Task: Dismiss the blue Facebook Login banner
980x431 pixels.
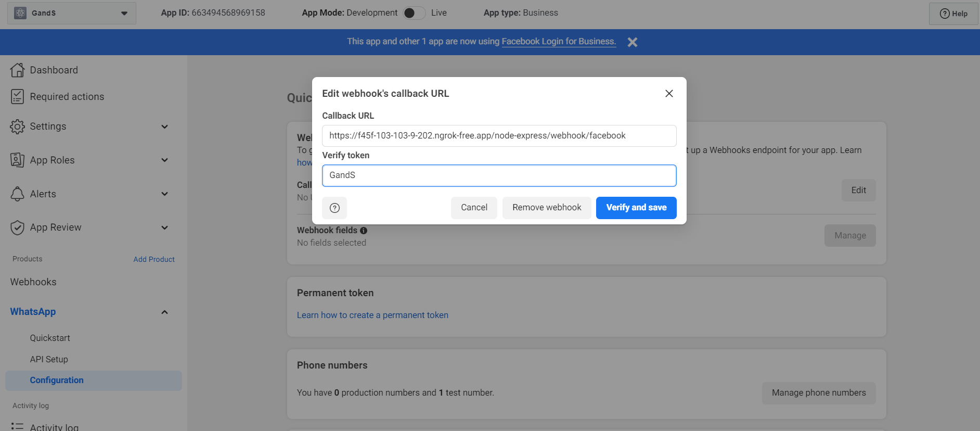Action: (x=633, y=42)
